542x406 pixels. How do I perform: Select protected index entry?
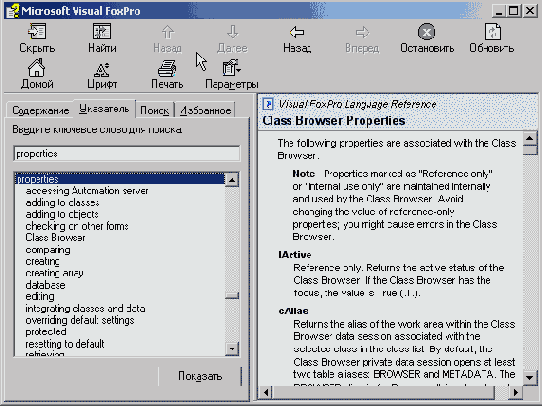(x=46, y=332)
